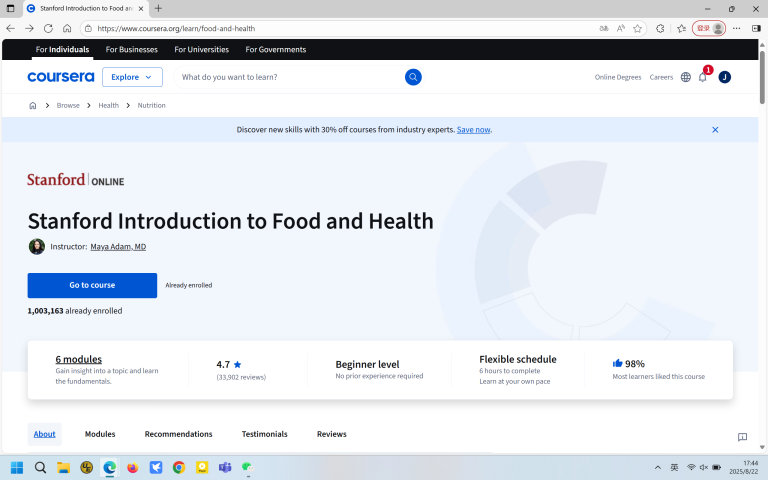Click the browser back arrow

coord(10,28)
